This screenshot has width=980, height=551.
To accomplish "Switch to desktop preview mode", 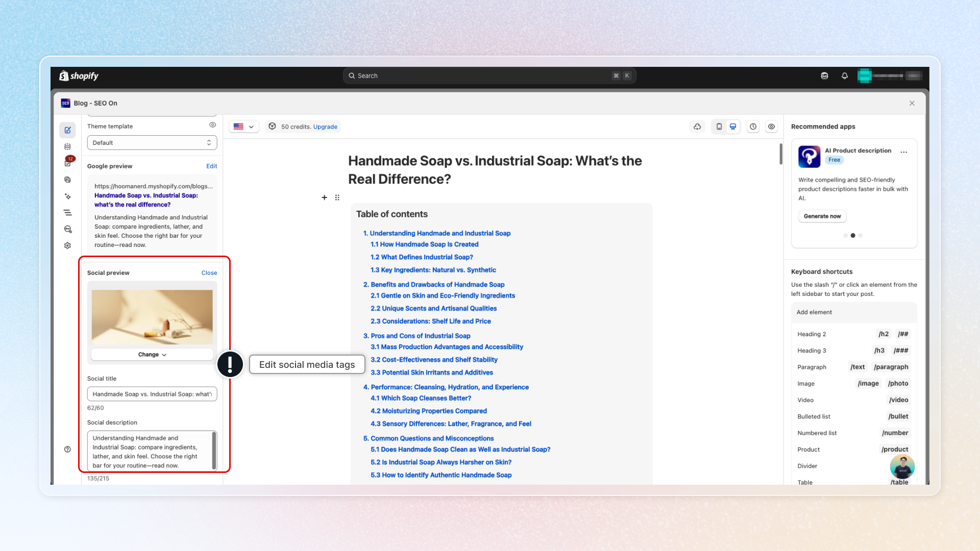I will 733,127.
